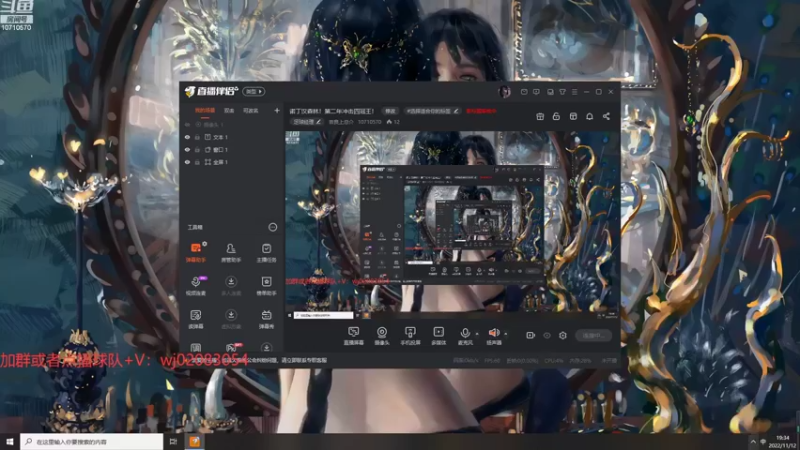Collapse the 工具箱 toolbox panel

[x=273, y=227]
